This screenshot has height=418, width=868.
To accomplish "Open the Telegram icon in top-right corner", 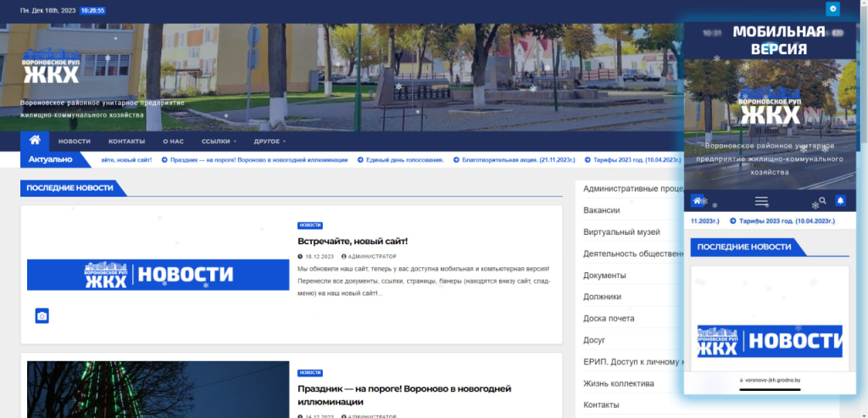I will [832, 8].
